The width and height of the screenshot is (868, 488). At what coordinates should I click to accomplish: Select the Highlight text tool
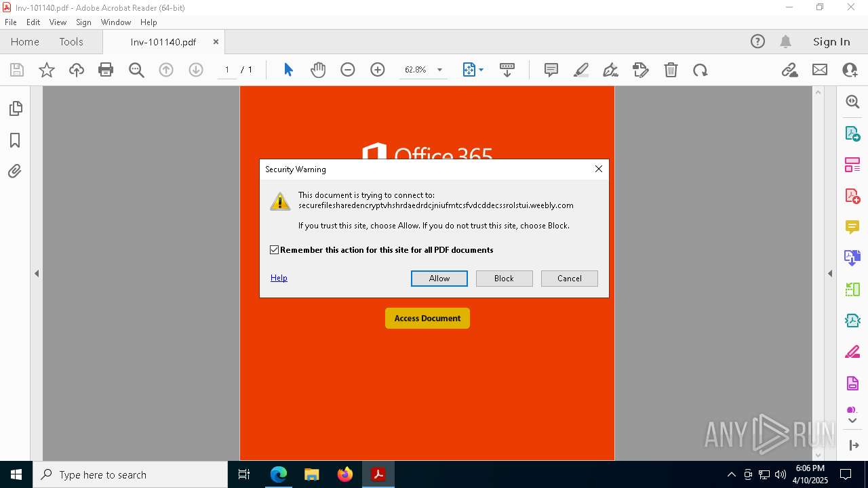pos(581,70)
